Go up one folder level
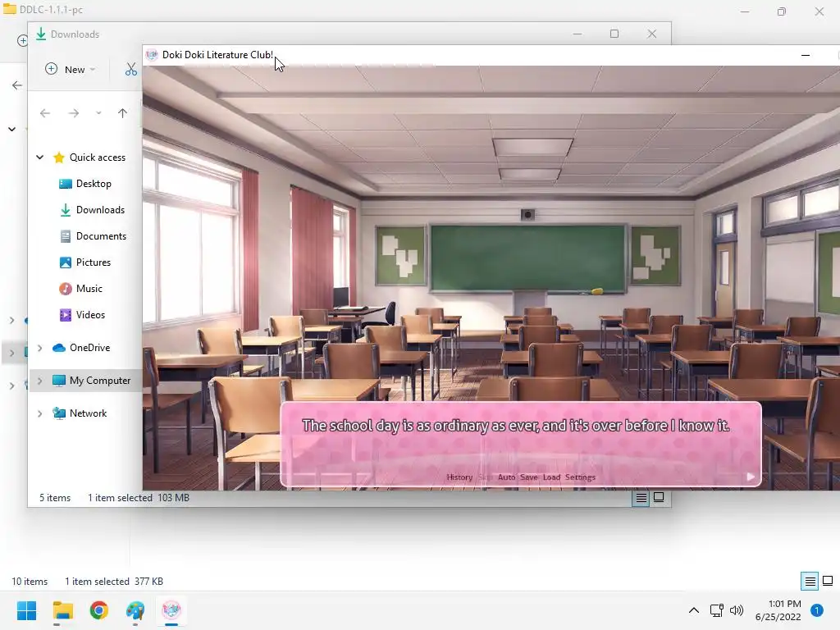840x630 pixels. (x=123, y=113)
